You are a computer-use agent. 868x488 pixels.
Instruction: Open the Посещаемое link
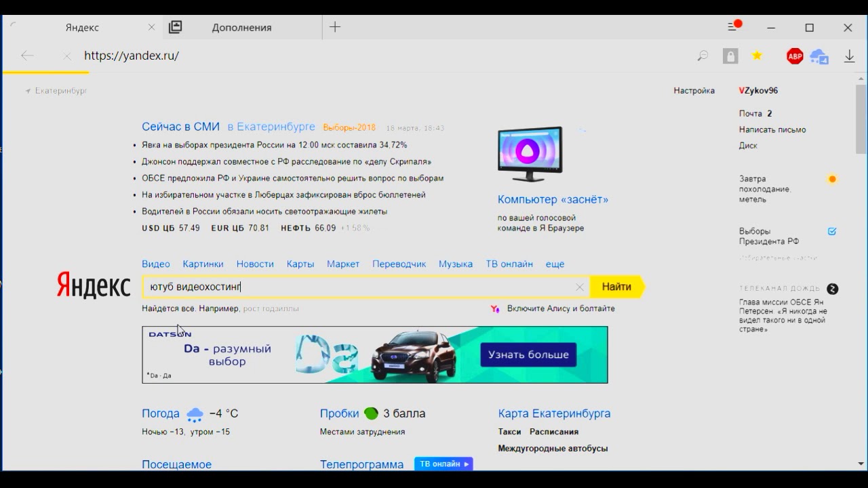click(176, 464)
